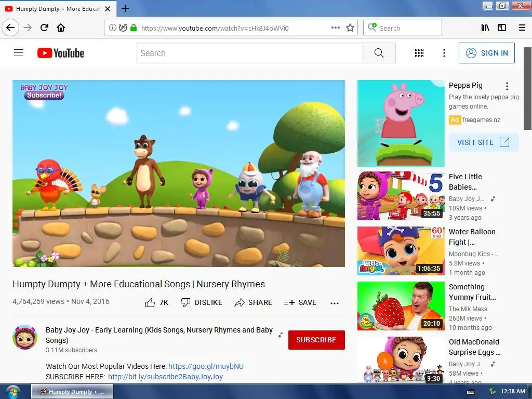Click the Humpty Dumpty taskbar window button

pyautogui.click(x=72, y=392)
